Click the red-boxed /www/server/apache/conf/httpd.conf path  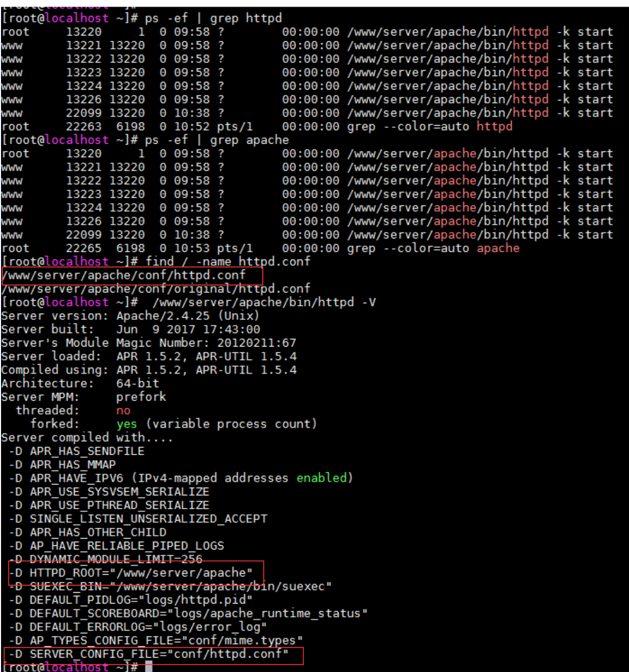(x=124, y=275)
